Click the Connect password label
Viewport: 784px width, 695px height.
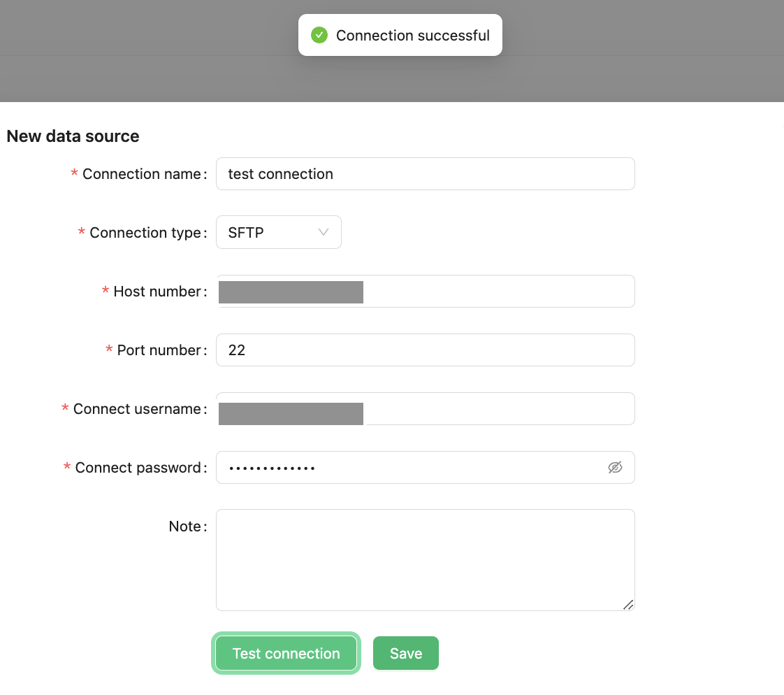140,467
